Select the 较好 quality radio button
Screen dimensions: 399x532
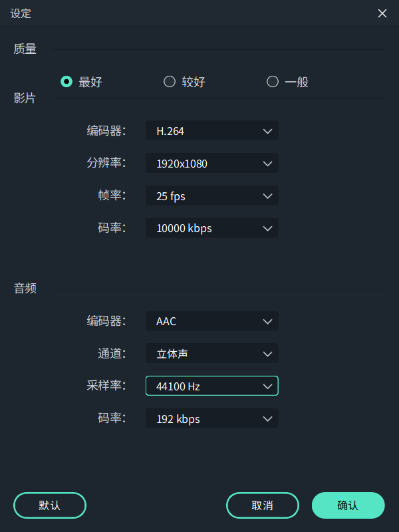click(170, 81)
